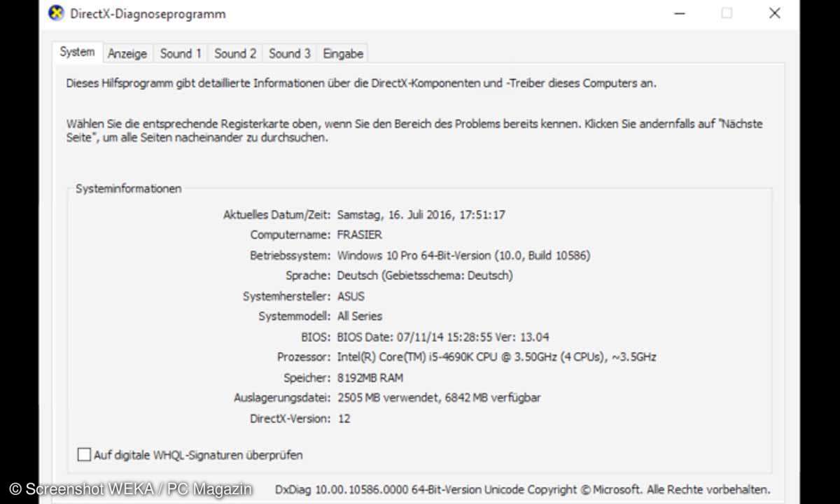Go to the Sound 3 tab
The height and width of the screenshot is (504, 840).
(290, 54)
